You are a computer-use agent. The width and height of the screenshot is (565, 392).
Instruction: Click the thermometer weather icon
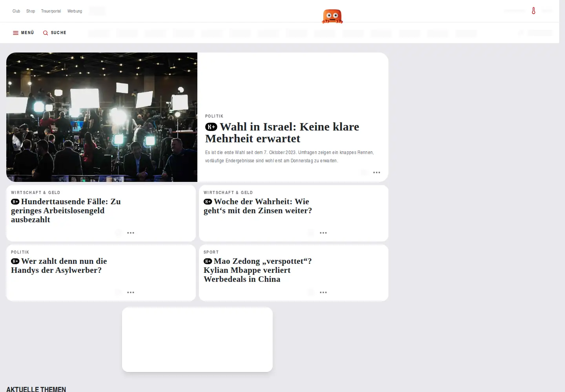534,11
